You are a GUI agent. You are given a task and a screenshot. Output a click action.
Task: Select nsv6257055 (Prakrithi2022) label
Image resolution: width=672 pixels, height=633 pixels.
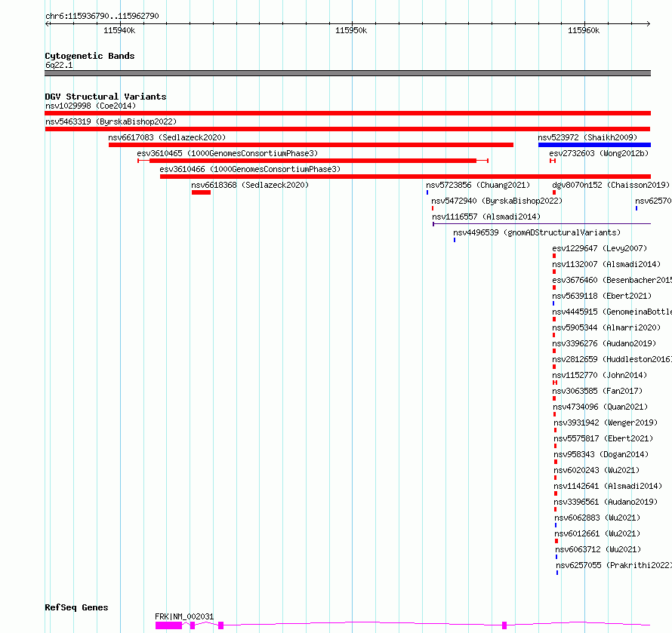click(614, 565)
